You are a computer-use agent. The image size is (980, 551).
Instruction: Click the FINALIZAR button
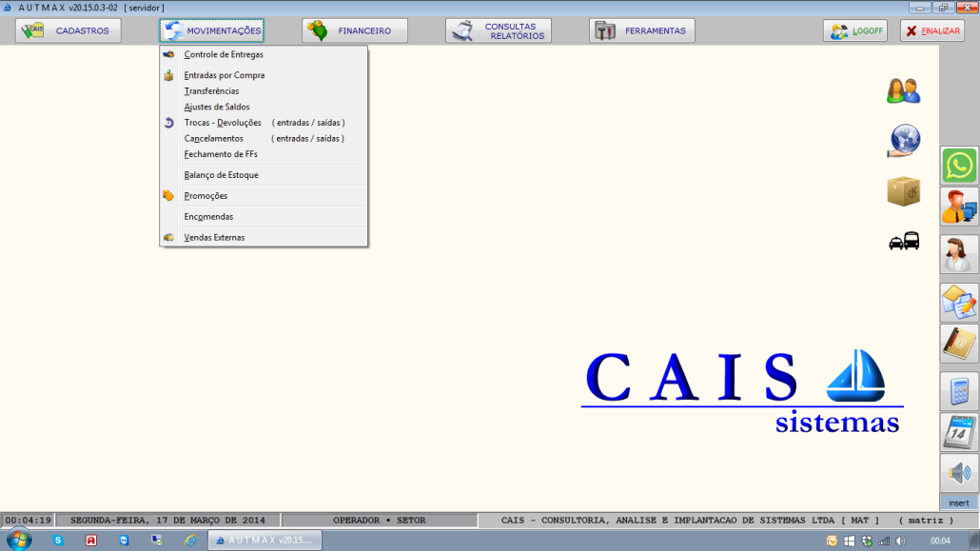(x=931, y=30)
